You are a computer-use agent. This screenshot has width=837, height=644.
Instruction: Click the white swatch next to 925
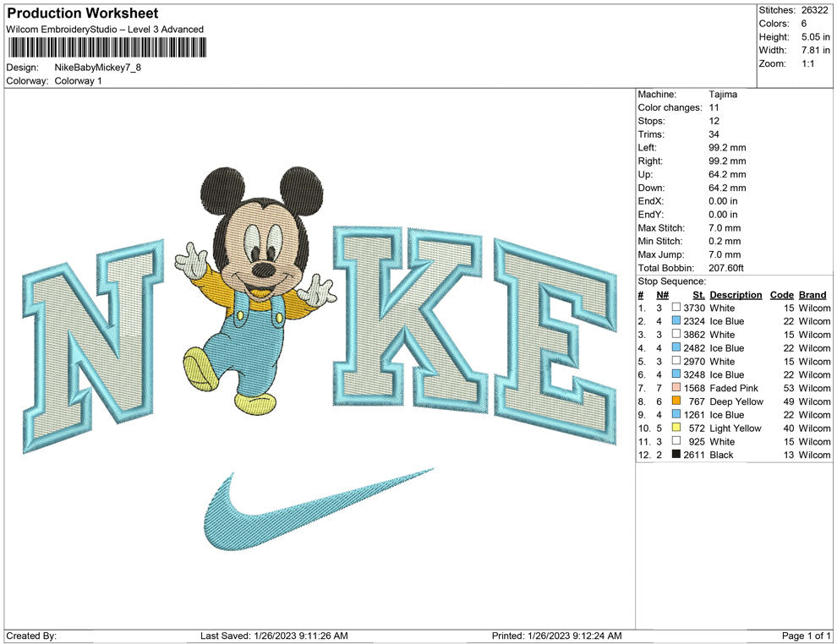pyautogui.click(x=676, y=440)
